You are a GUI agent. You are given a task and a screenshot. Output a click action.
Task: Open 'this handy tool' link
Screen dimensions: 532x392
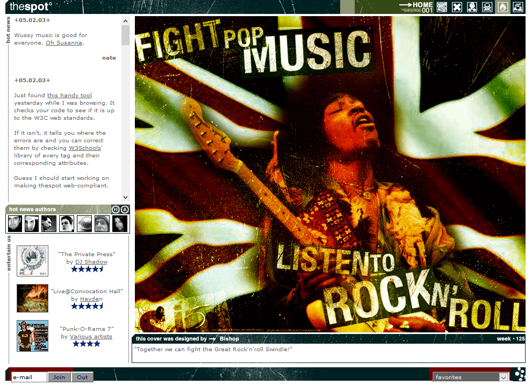[x=69, y=95]
